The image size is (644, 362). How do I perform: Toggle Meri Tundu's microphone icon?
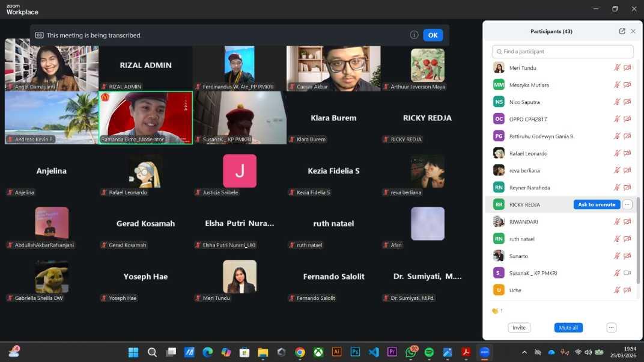(616, 68)
